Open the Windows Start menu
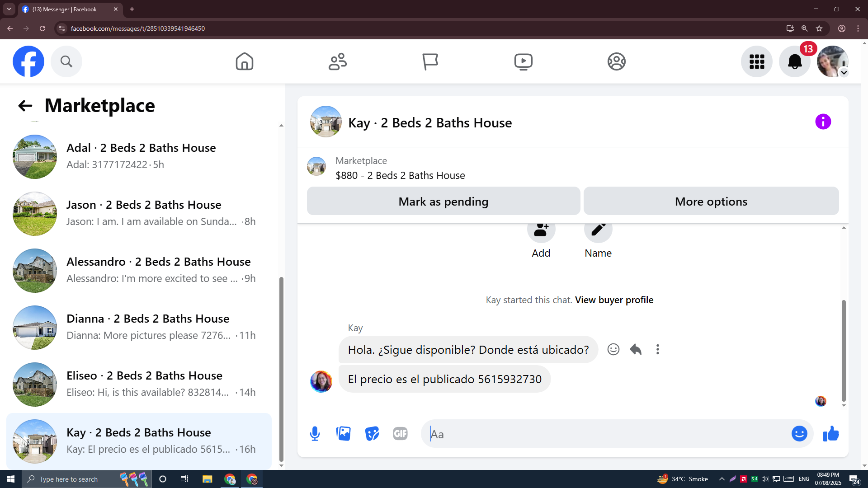 pyautogui.click(x=11, y=479)
